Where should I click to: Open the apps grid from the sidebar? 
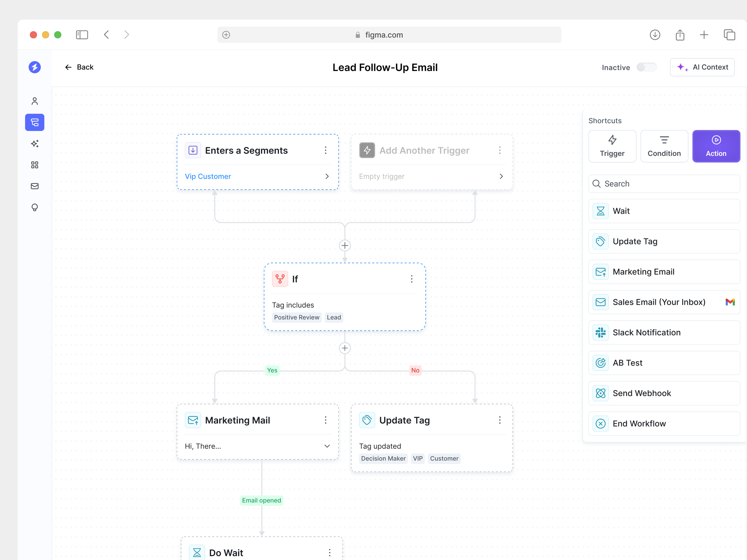click(x=34, y=165)
